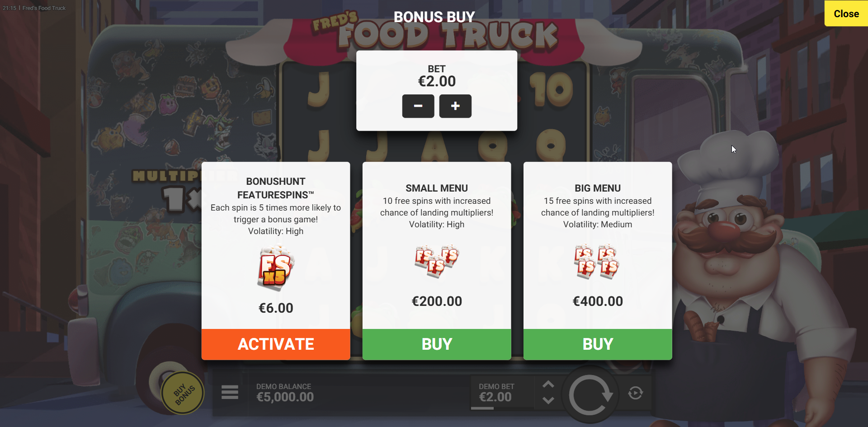Screen dimensions: 868x427
Task: Click the round Buy Bonus badge
Action: pyautogui.click(x=183, y=393)
